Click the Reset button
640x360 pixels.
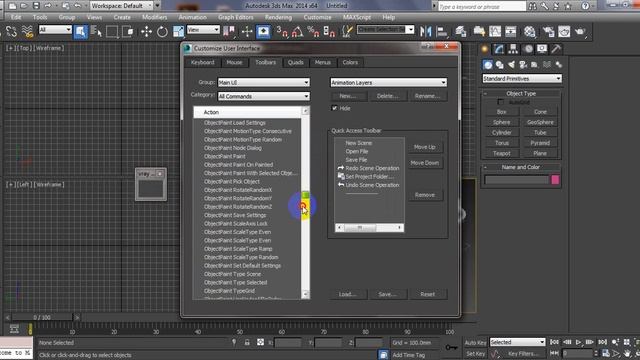(x=427, y=294)
